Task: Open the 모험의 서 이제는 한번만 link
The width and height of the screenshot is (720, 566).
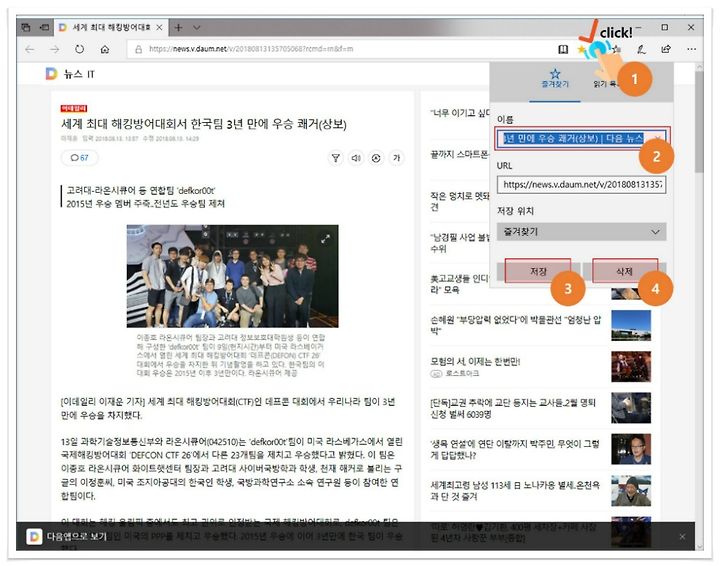Action: tap(475, 361)
